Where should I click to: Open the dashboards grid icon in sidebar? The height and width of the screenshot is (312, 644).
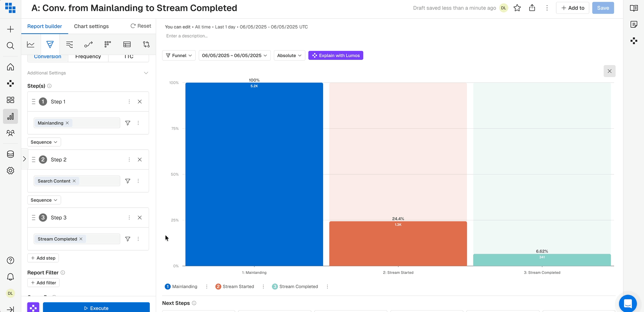(x=10, y=100)
